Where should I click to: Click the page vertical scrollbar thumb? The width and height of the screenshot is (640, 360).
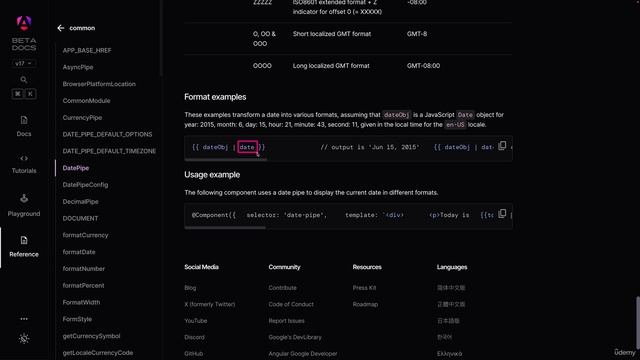point(638,323)
